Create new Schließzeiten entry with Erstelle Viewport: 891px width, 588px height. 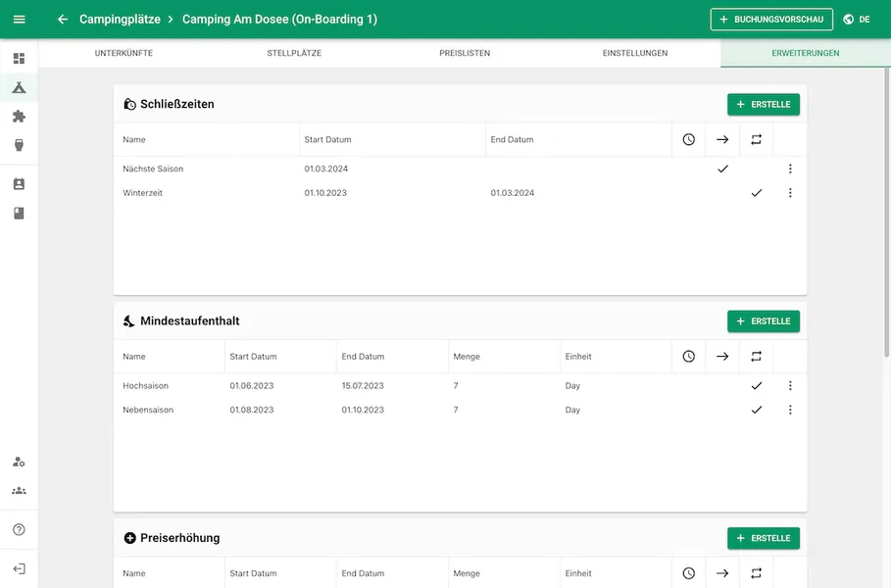764,105
